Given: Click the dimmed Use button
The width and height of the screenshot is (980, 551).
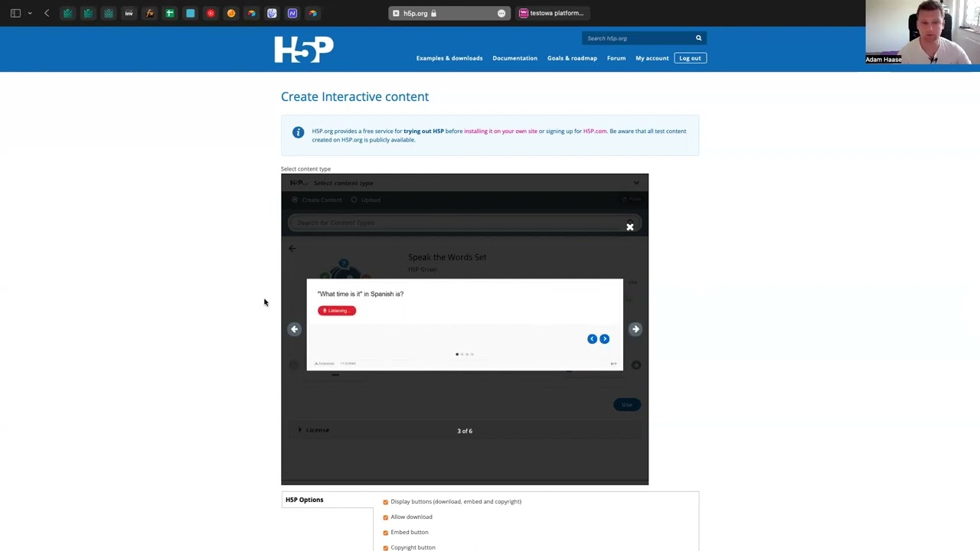Looking at the screenshot, I should [x=627, y=404].
